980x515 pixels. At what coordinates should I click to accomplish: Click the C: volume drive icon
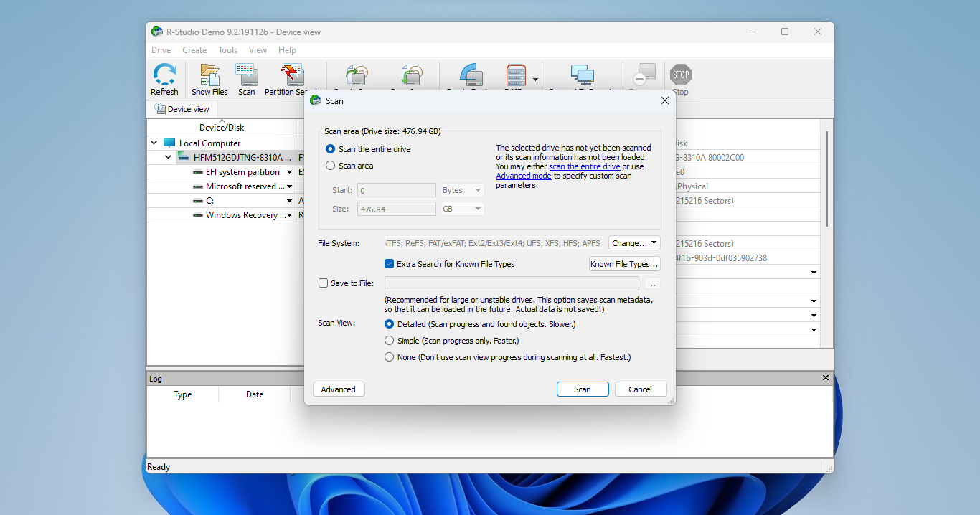[x=197, y=201]
